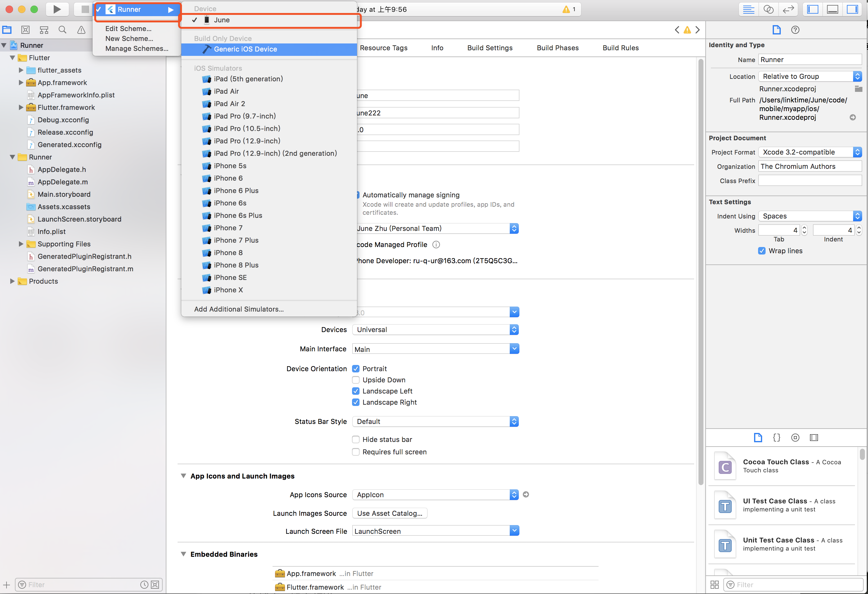
Task: Uncheck the Landscape Left checkbox
Action: click(355, 391)
